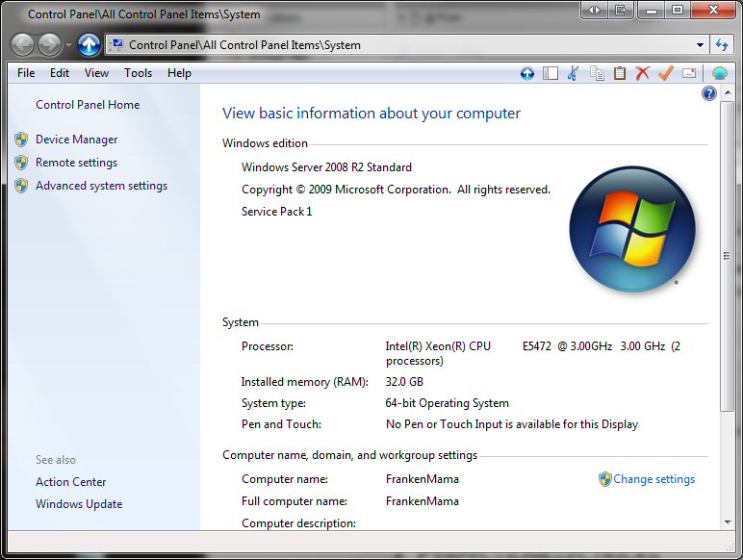Click the envelope-like toolbar icon
This screenshot has width=743, height=560.
(689, 73)
